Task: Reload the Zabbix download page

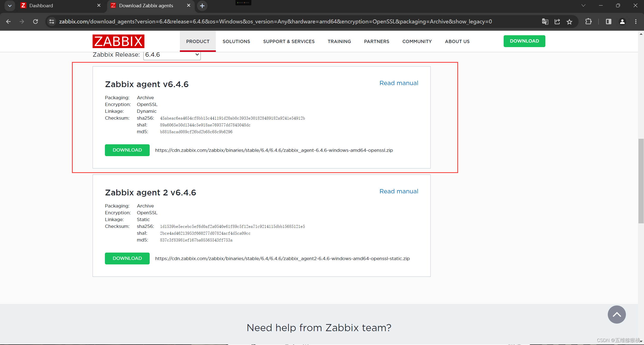Action: 35,22
